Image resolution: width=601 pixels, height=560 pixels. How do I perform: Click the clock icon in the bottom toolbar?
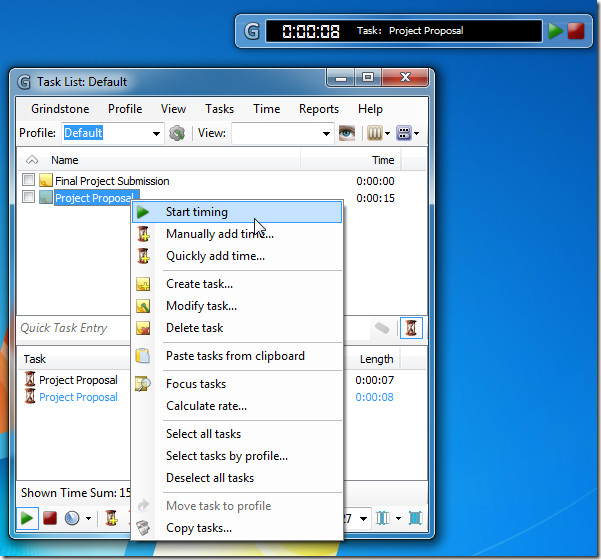point(72,519)
